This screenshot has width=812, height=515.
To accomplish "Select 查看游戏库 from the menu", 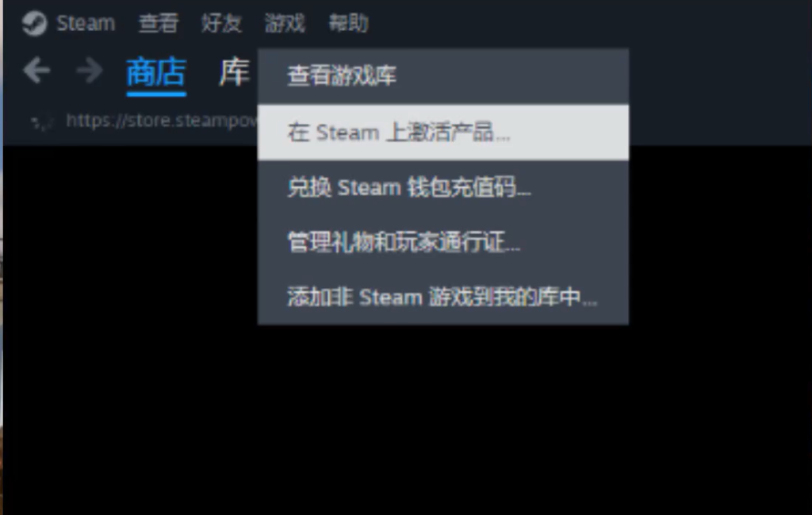I will point(443,76).
